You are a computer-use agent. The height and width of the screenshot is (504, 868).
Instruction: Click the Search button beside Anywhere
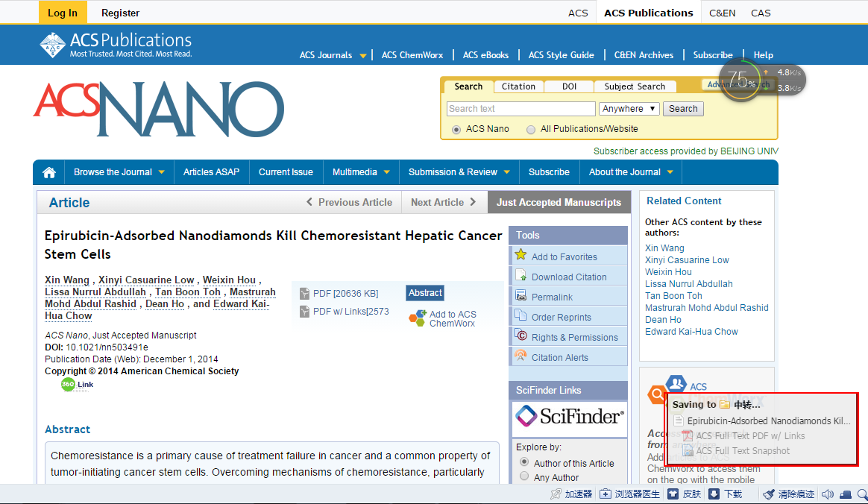pos(683,108)
